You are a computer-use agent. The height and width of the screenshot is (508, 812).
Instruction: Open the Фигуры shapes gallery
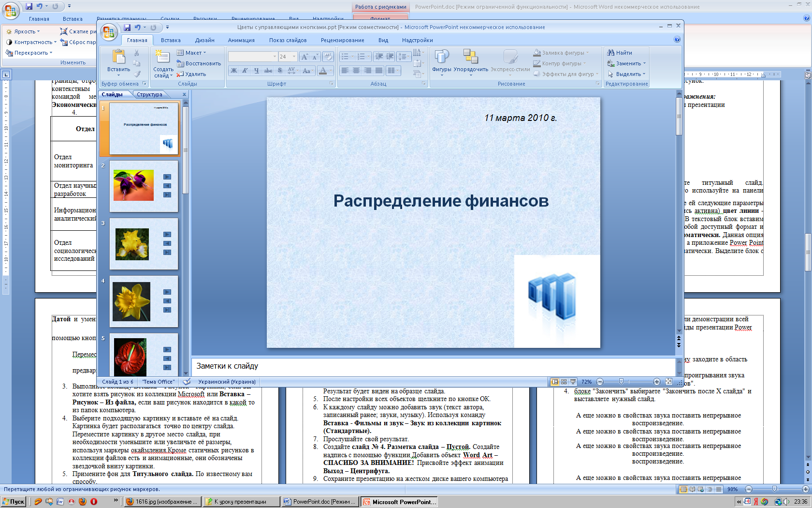(x=441, y=57)
